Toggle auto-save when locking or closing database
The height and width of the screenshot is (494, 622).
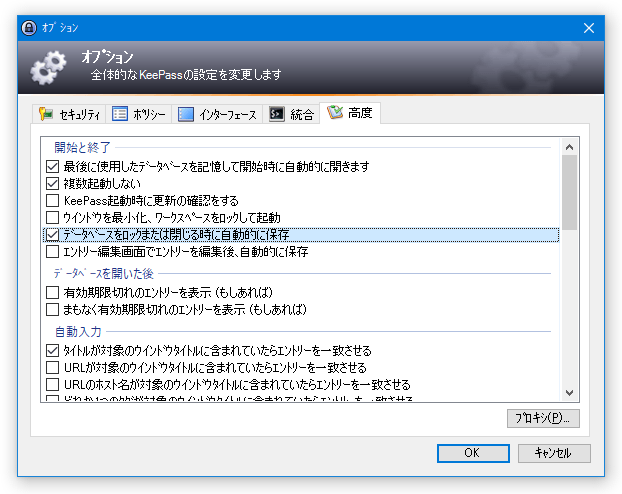pos(52,235)
